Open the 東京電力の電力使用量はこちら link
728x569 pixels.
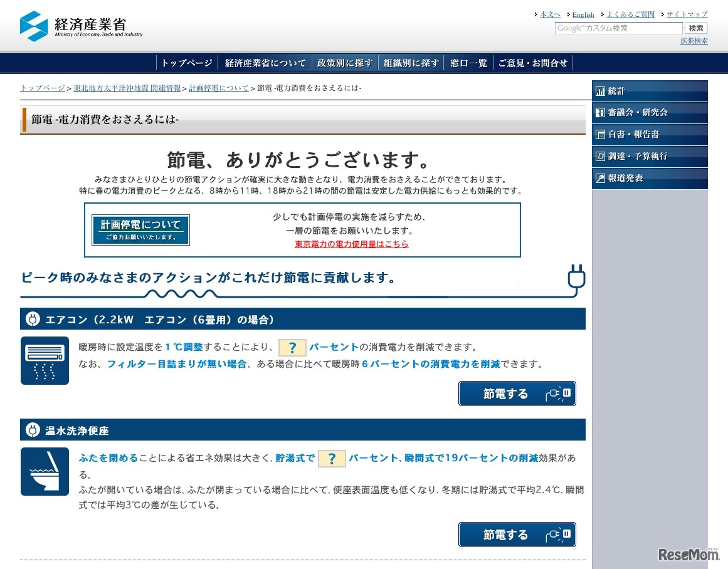pyautogui.click(x=351, y=244)
